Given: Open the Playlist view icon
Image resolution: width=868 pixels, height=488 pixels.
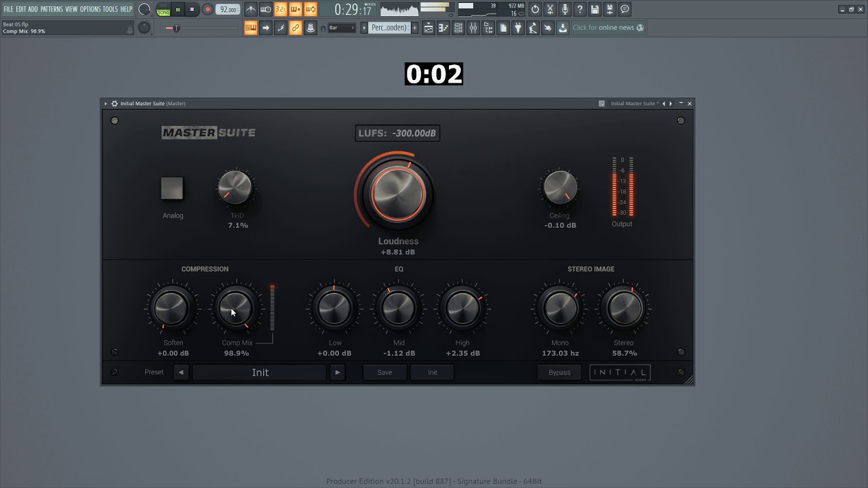Looking at the screenshot, I should point(429,28).
